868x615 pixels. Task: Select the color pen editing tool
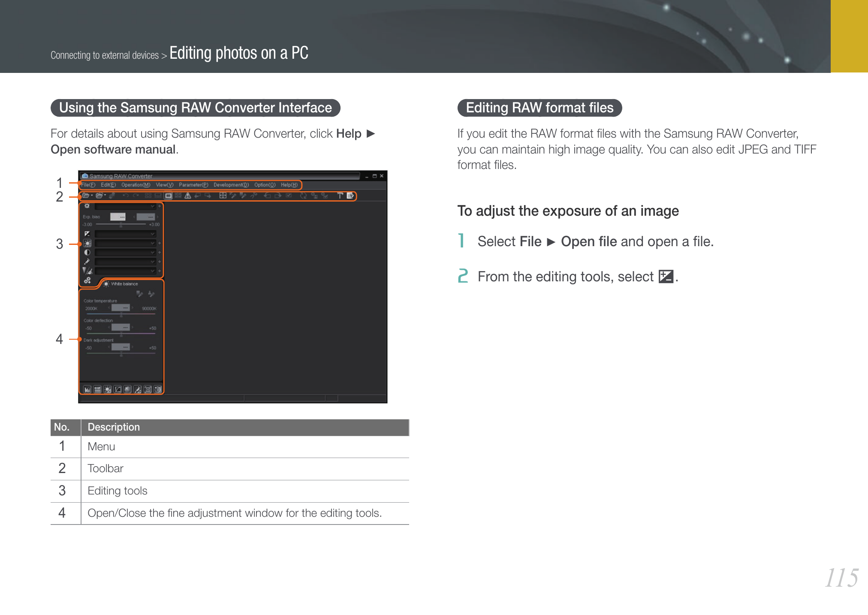point(87,262)
